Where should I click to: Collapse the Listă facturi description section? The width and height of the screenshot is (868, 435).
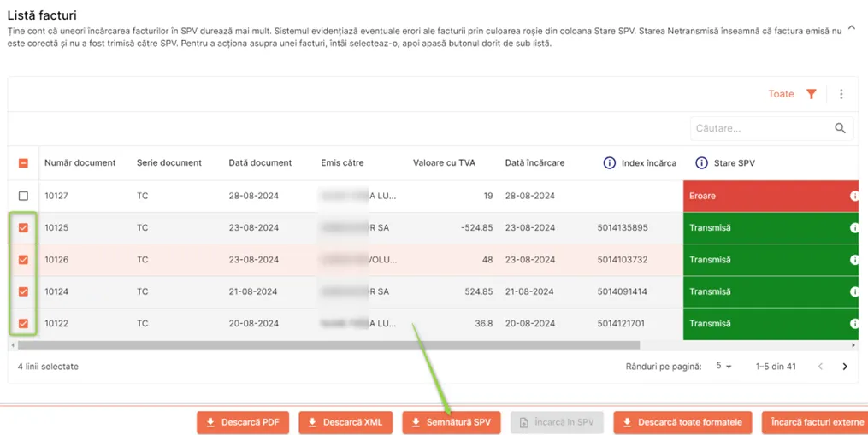coord(852,27)
